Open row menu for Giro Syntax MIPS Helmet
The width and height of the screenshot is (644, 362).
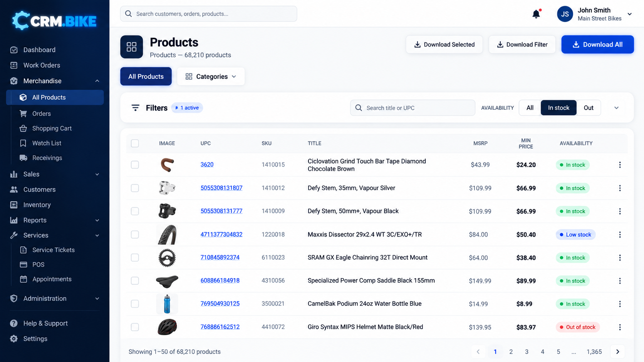620,327
